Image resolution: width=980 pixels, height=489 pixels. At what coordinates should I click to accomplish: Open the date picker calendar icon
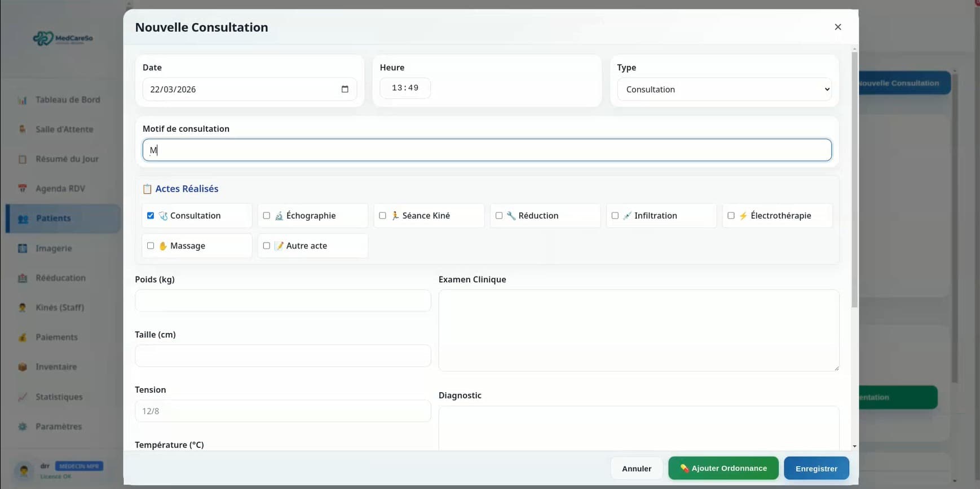coord(345,89)
